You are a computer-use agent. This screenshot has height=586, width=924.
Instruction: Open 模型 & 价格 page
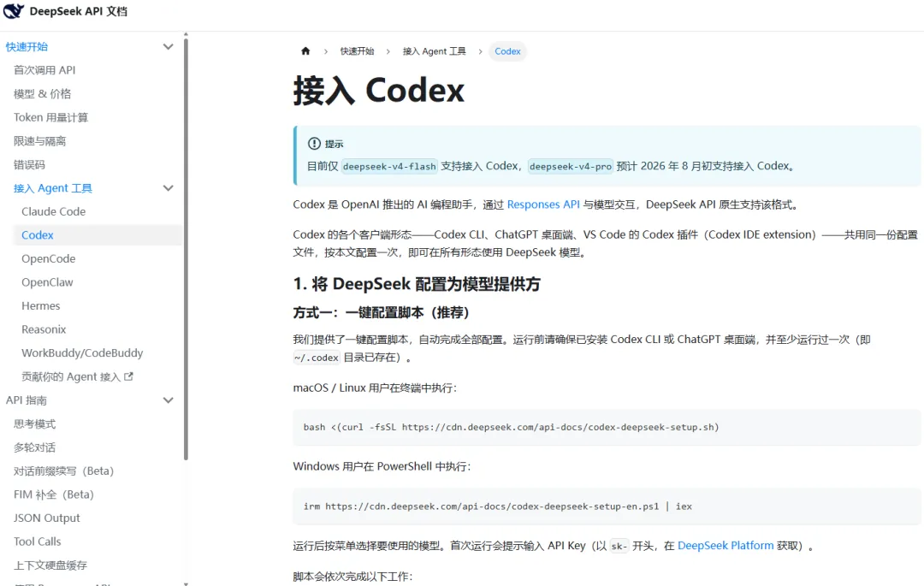click(43, 93)
